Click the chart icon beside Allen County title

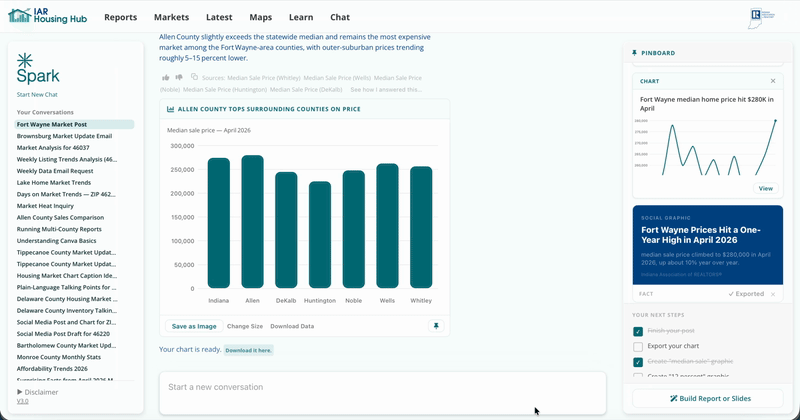tap(170, 109)
